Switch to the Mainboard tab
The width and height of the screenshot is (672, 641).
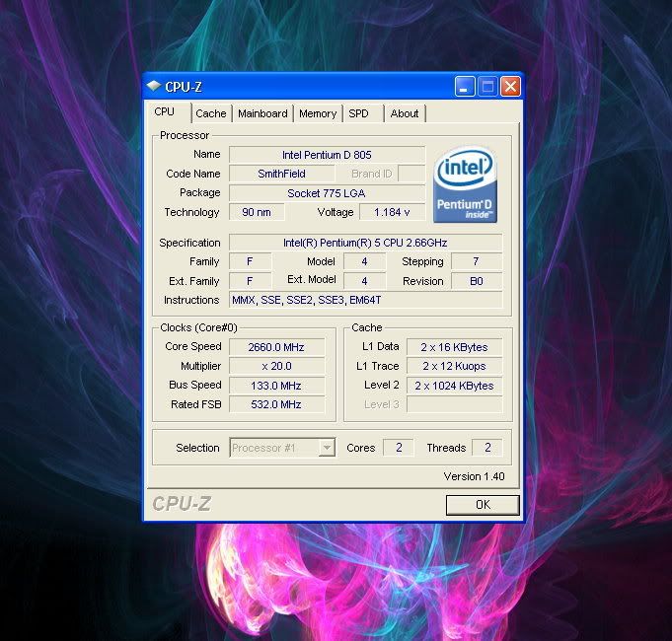click(262, 113)
